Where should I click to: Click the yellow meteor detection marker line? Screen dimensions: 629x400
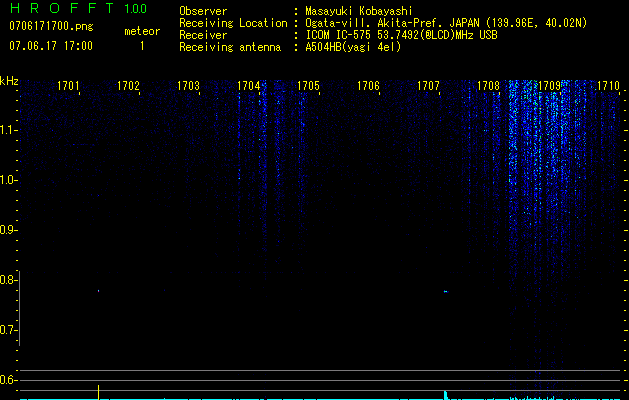point(98,392)
